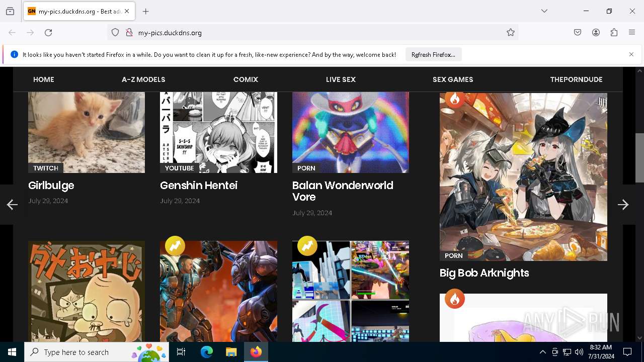The image size is (644, 362).
Task: Open the HOME menu item
Action: [x=44, y=79]
